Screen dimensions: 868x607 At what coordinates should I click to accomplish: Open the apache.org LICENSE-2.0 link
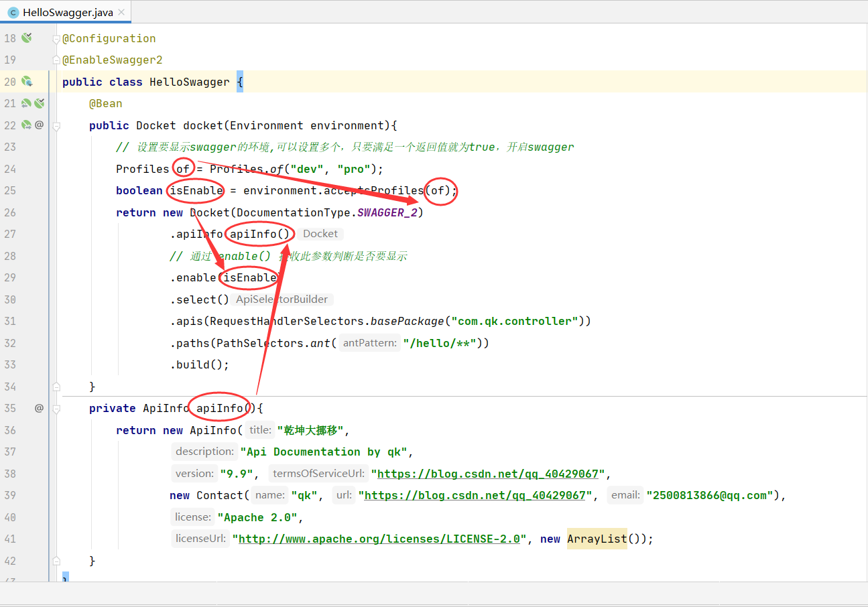(379, 539)
